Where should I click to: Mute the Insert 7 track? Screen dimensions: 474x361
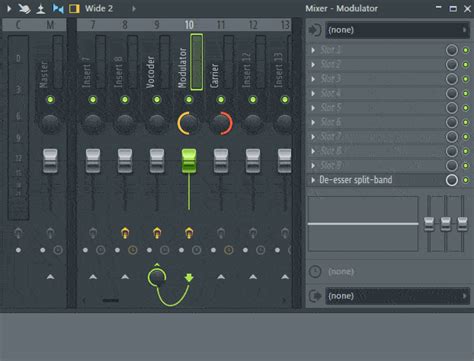click(93, 99)
